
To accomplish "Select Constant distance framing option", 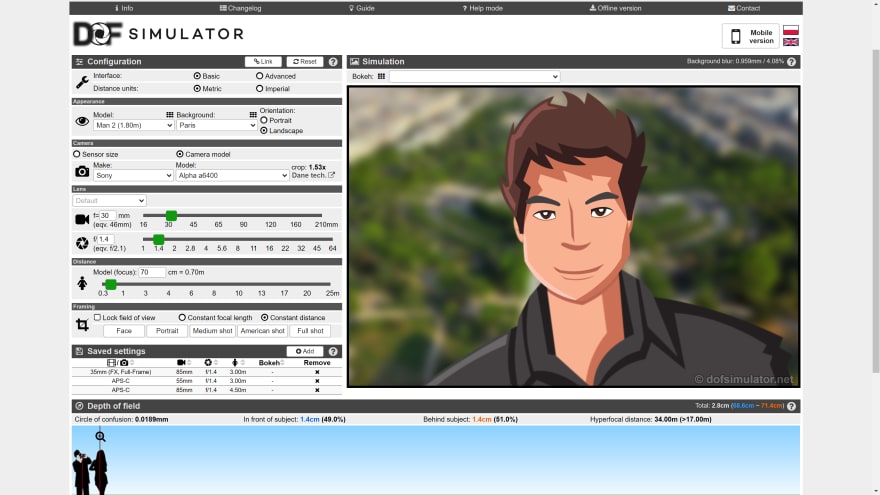I will pyautogui.click(x=264, y=318).
